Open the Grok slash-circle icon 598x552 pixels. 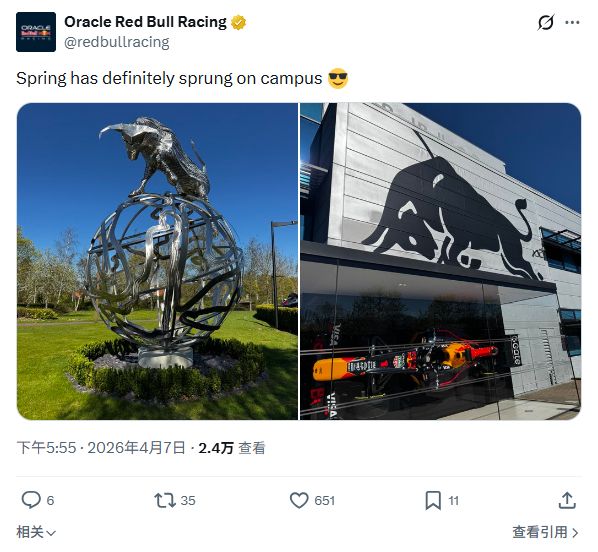coord(545,22)
